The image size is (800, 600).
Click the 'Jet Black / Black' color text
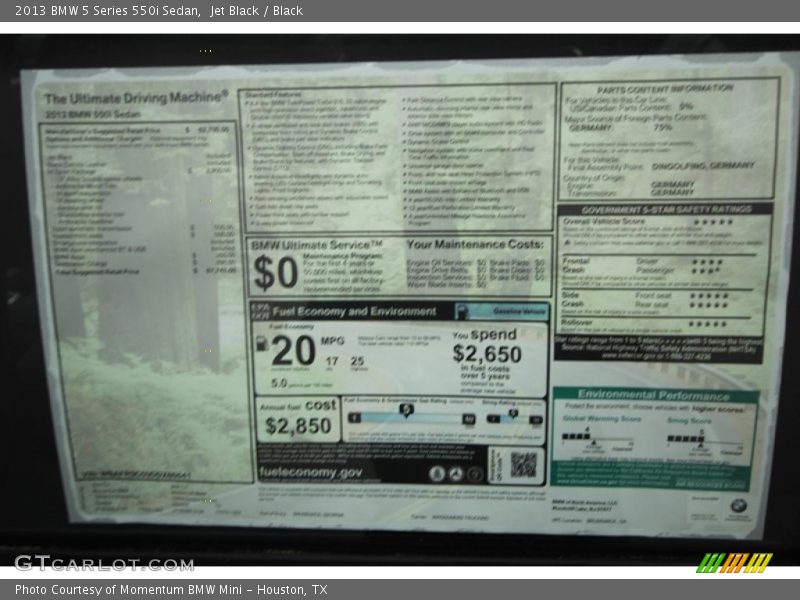click(x=257, y=11)
